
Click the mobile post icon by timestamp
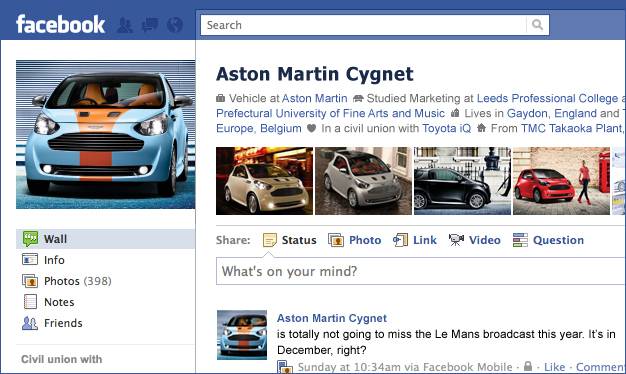[x=285, y=367]
